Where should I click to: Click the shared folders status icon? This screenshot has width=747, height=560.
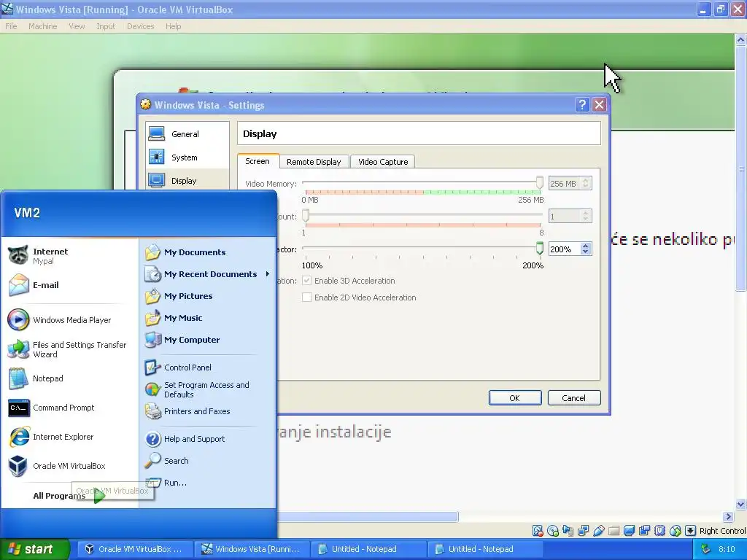tap(614, 531)
